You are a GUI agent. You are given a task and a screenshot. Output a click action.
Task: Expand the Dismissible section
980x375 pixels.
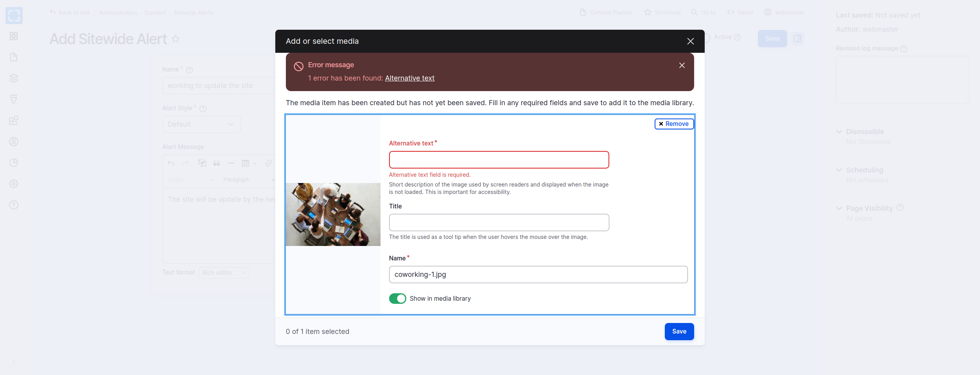coord(864,132)
